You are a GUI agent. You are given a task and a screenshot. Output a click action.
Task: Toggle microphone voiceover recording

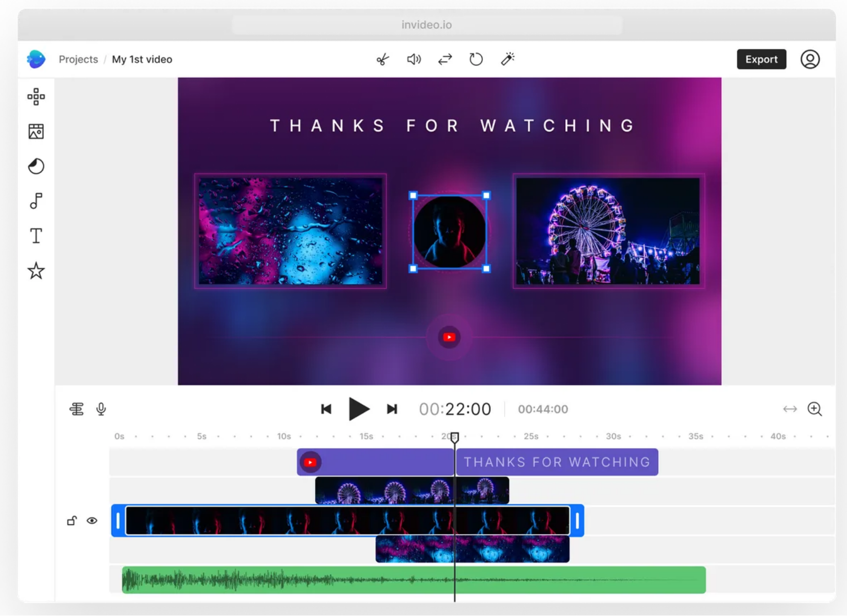(x=101, y=409)
